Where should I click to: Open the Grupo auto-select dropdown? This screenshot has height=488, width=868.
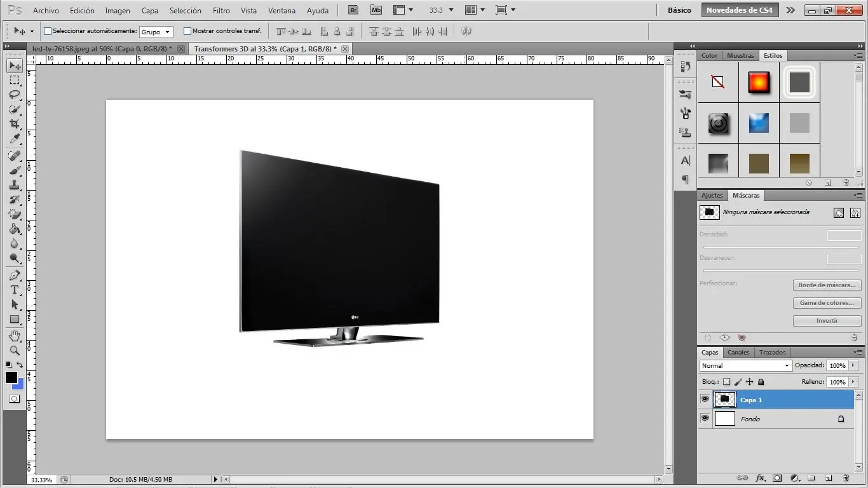[x=156, y=32]
